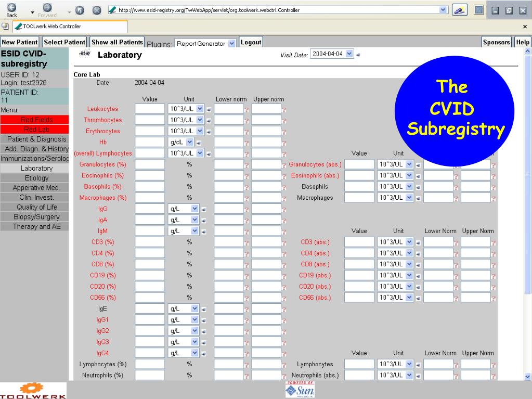Screen dimensions: 532x399
Task: Click the Thrombocytes Value input field
Action: click(150, 120)
